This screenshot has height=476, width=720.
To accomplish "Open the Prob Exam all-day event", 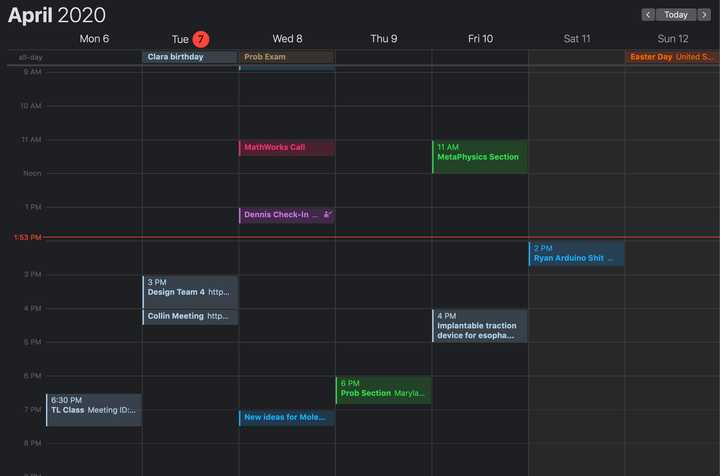I will pos(286,57).
